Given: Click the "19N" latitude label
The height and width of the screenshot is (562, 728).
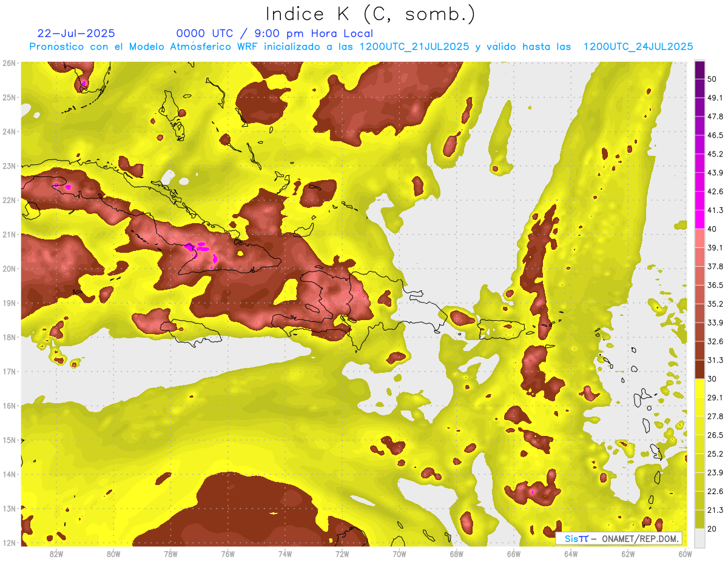Looking at the screenshot, I should [x=9, y=303].
